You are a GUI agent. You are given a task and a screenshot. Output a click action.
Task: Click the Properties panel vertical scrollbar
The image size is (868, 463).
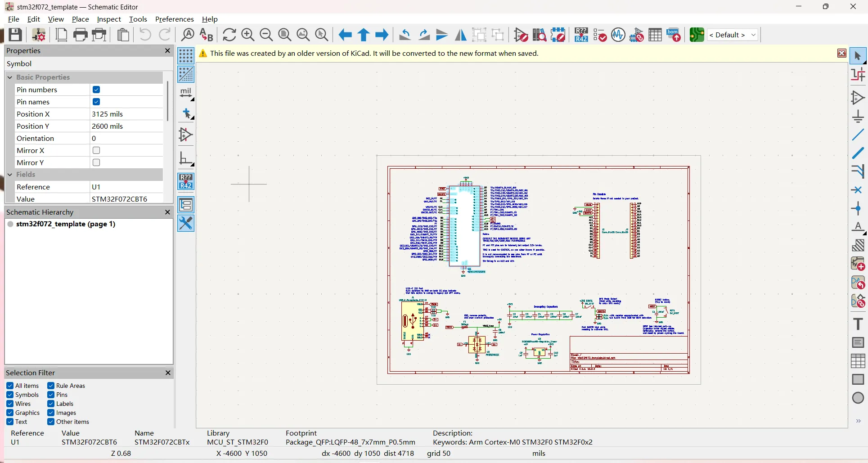coord(167,101)
